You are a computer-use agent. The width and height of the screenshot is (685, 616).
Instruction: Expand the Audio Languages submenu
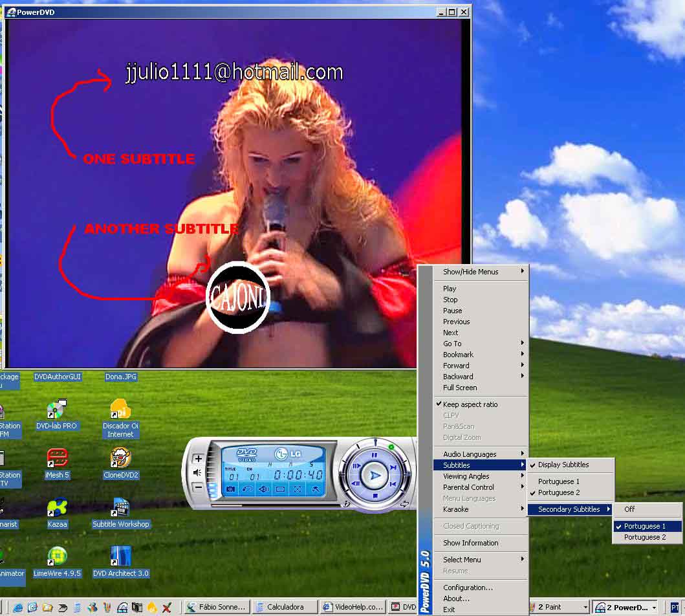pos(481,454)
